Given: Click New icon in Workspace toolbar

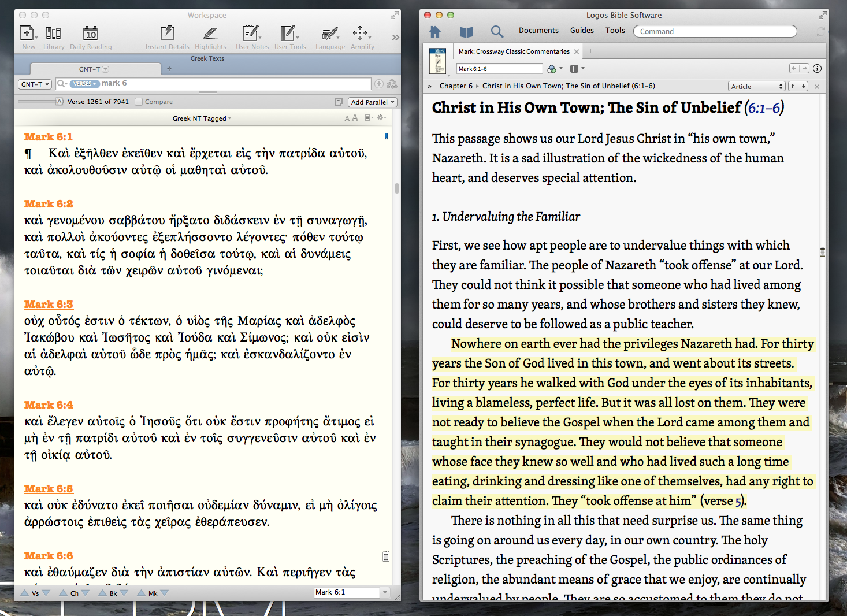Looking at the screenshot, I should pyautogui.click(x=28, y=33).
